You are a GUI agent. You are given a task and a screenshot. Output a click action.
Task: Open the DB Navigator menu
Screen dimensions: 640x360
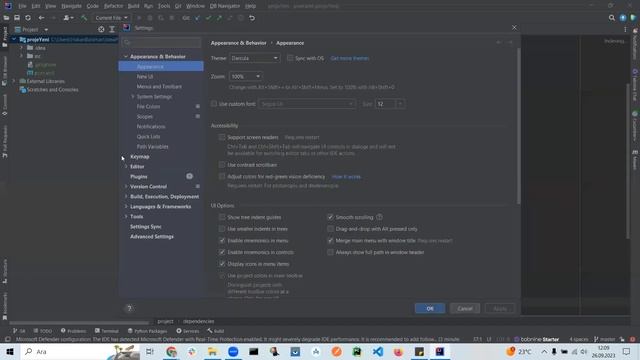225,6
